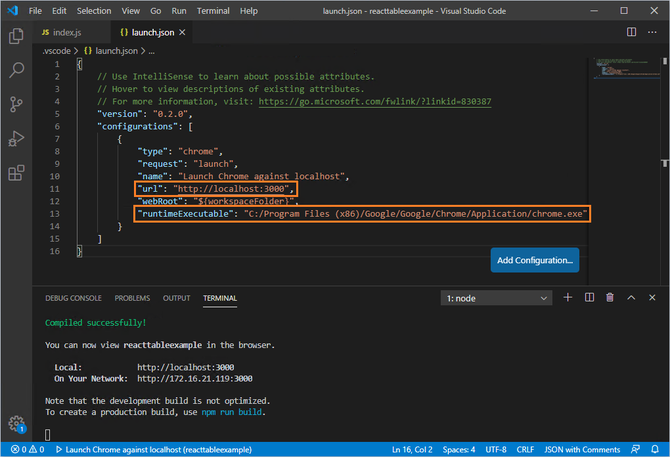The height and width of the screenshot is (457, 670).
Task: Open the View menu
Action: [130, 11]
